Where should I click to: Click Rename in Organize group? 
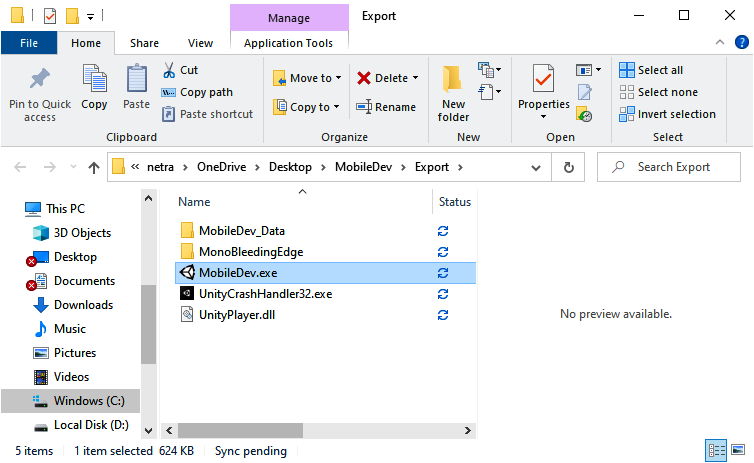click(x=386, y=107)
